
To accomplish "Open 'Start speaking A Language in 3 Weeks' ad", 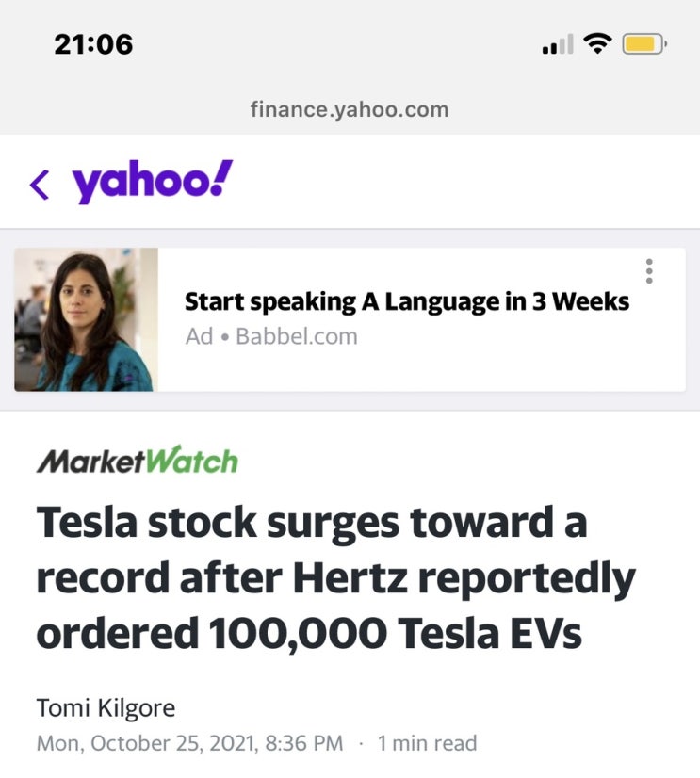I will (x=407, y=301).
